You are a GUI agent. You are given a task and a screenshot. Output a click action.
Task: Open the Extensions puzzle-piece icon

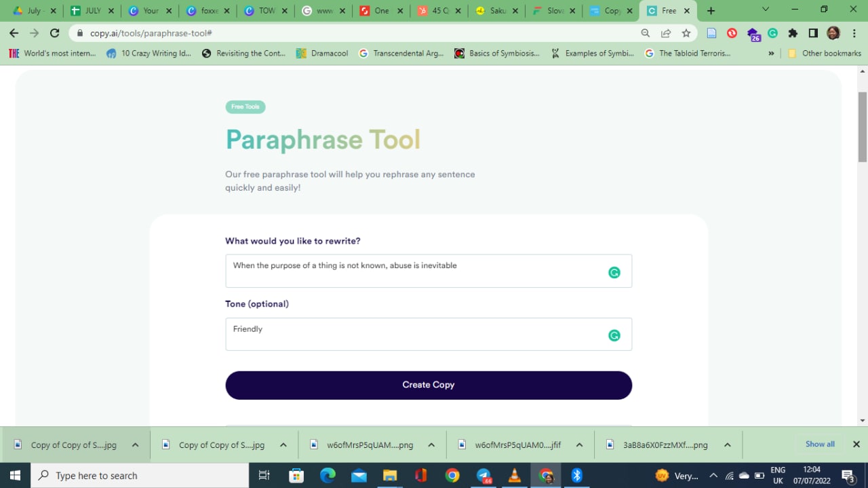[x=792, y=33]
